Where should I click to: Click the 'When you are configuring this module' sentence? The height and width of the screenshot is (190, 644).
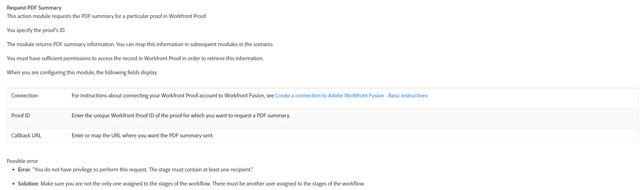[x=82, y=73]
